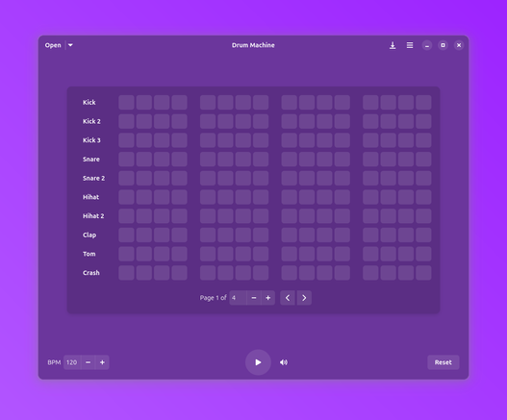
Task: Click the Crash track label
Action: click(x=91, y=273)
